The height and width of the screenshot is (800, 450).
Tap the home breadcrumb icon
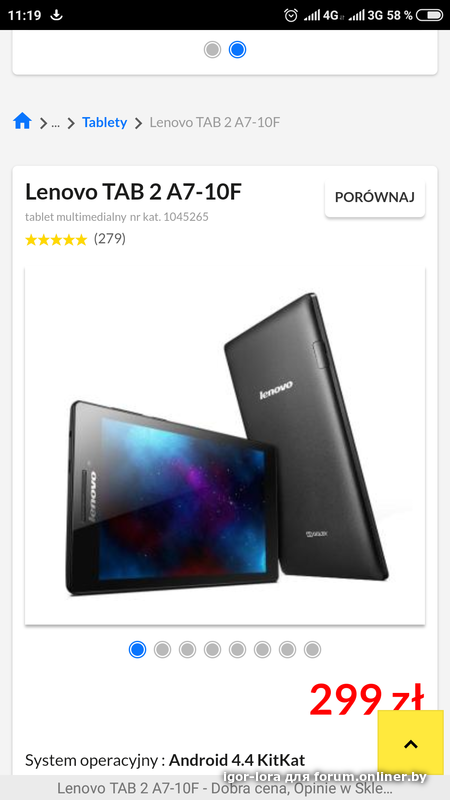click(x=22, y=122)
